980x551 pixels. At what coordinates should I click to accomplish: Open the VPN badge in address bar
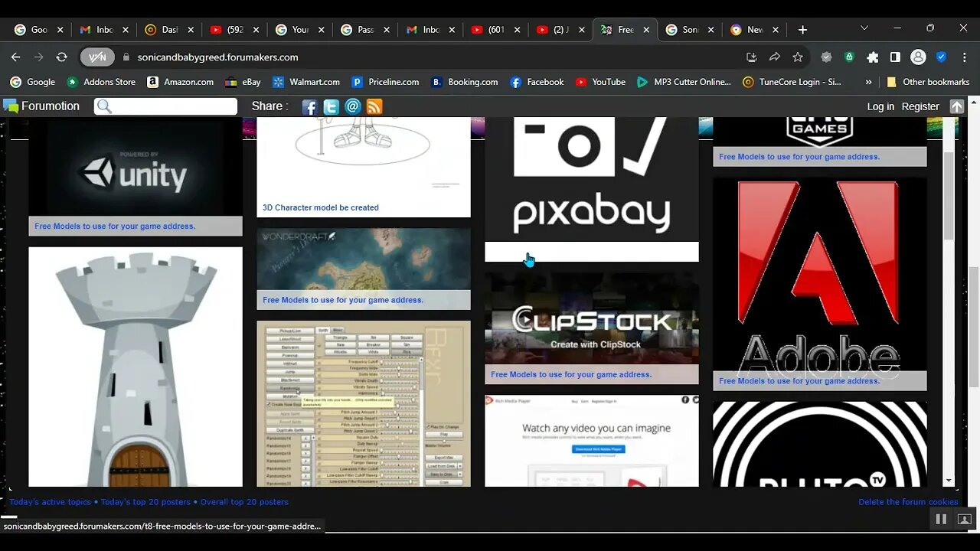pyautogui.click(x=97, y=57)
